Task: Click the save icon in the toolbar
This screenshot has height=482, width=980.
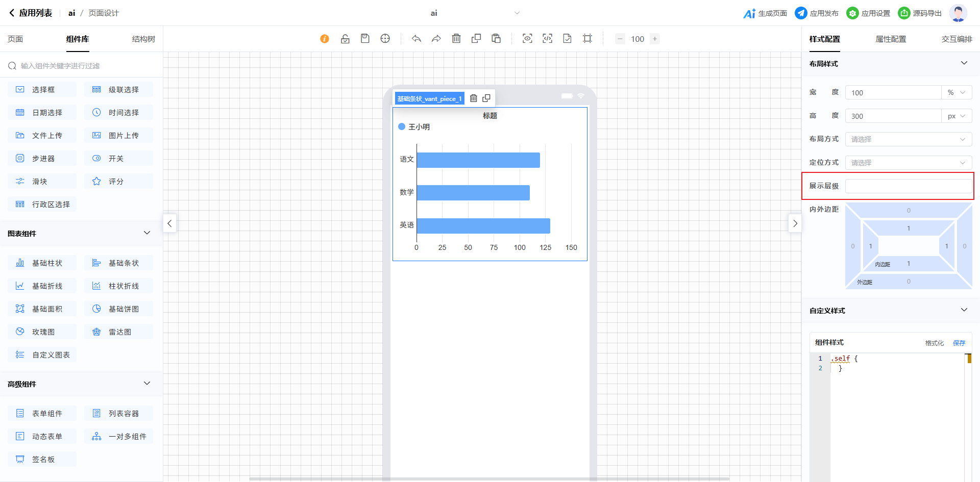Action: click(x=365, y=39)
